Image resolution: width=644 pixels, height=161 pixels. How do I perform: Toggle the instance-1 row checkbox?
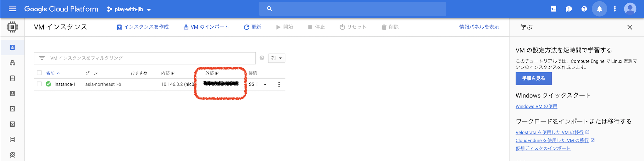click(x=39, y=84)
